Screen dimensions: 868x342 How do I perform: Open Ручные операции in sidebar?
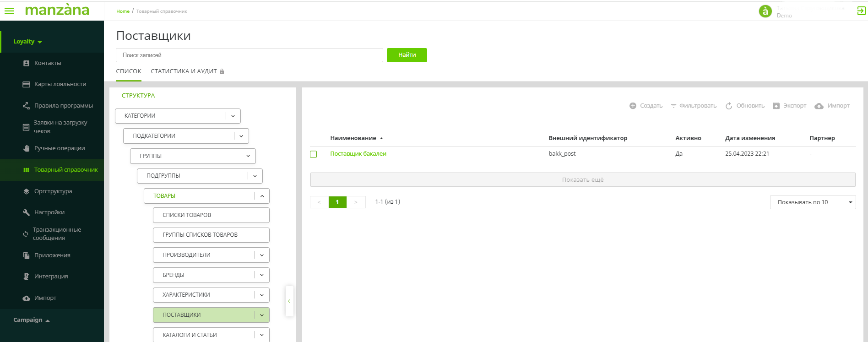point(60,148)
